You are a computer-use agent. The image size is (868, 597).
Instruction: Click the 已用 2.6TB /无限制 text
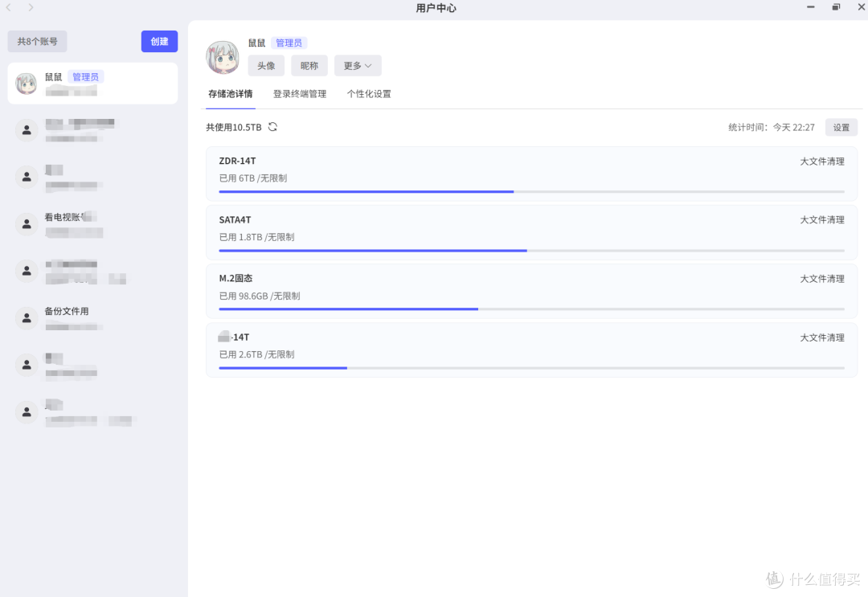[x=257, y=354]
